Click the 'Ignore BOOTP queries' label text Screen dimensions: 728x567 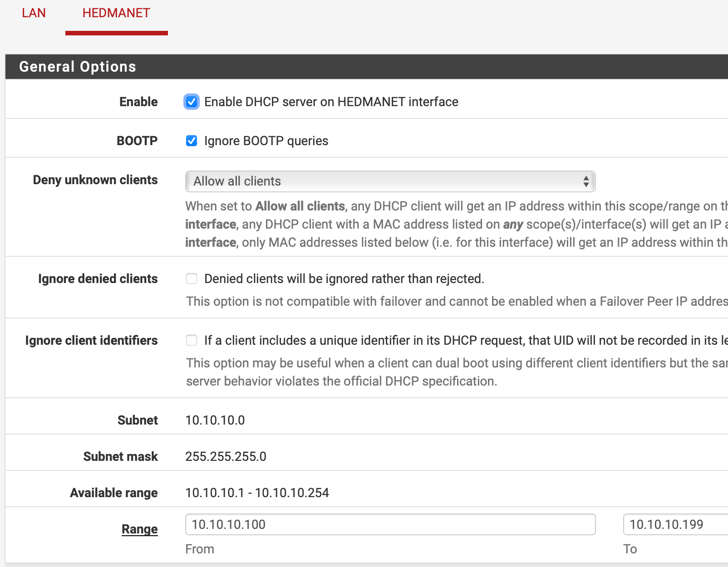coord(266,141)
